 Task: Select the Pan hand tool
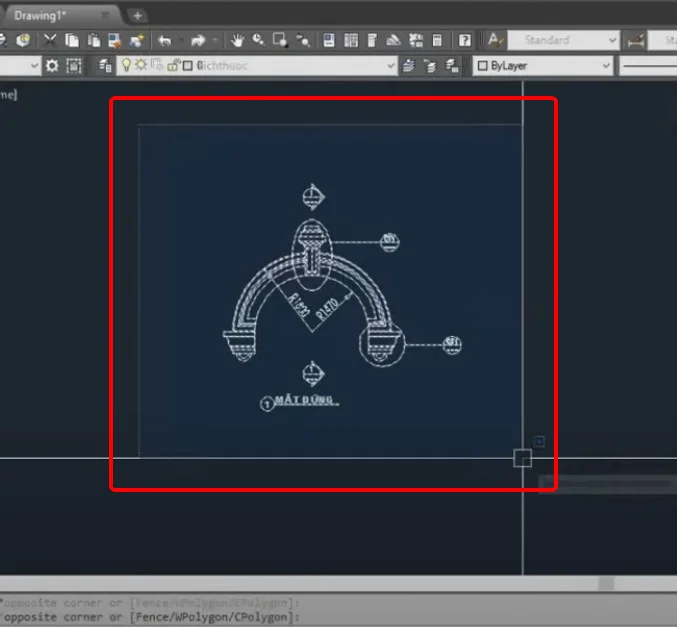tap(237, 41)
